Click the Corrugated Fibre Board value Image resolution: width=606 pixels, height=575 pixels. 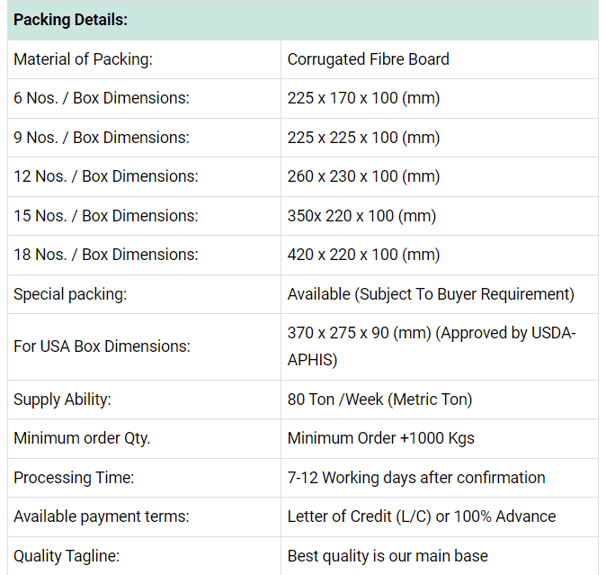368,59
